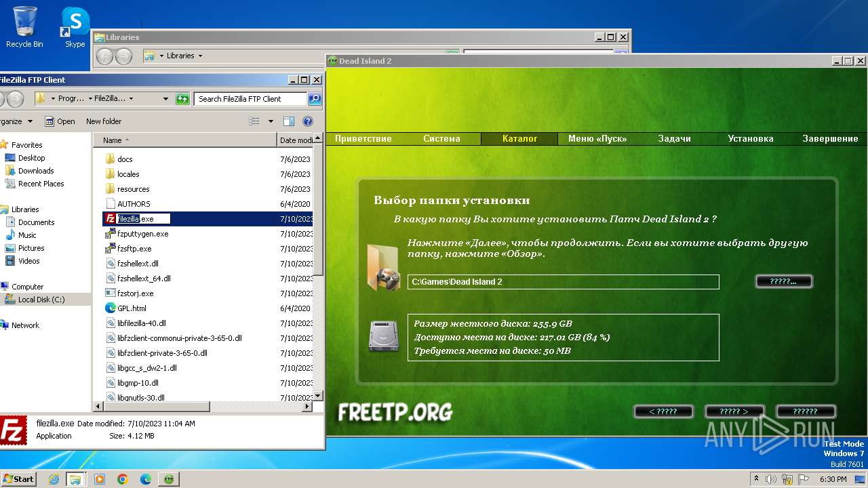Click the change view icon
The height and width of the screenshot is (488, 868).
(x=254, y=121)
